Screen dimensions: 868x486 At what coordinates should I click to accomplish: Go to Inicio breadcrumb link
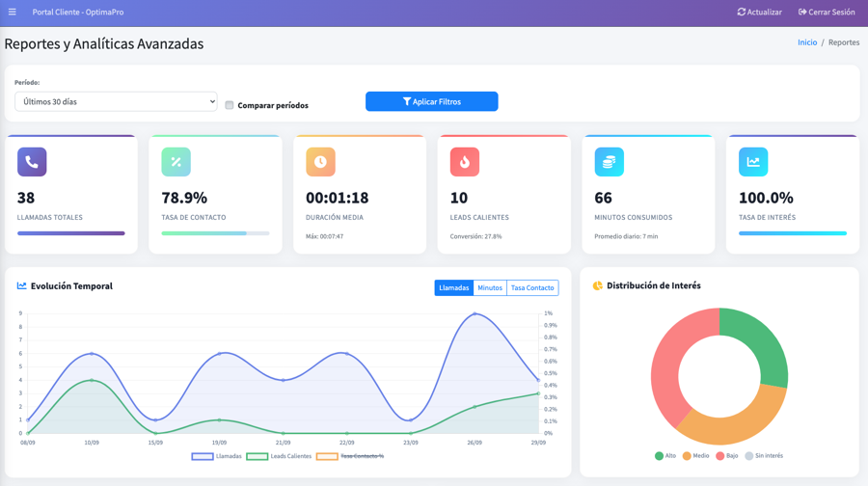(806, 42)
